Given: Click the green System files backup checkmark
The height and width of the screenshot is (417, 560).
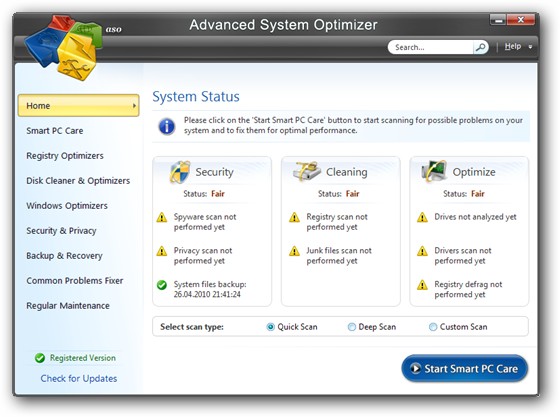Looking at the screenshot, I should [x=162, y=285].
